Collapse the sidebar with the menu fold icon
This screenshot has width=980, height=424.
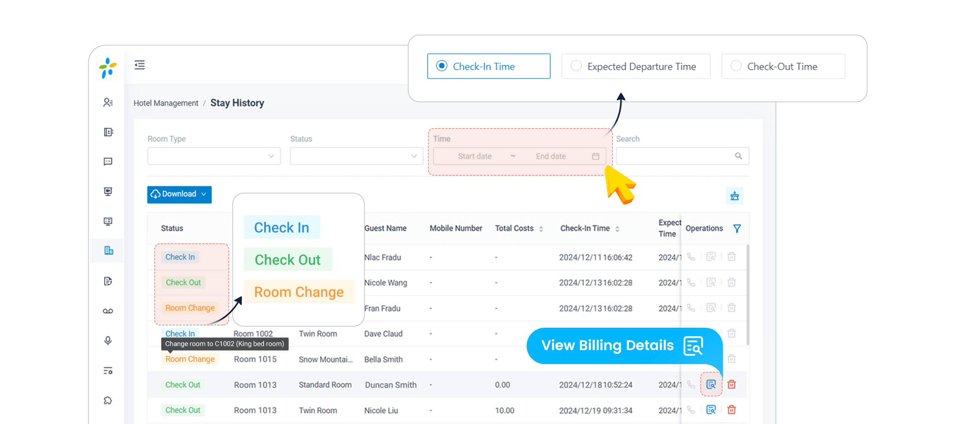[140, 65]
